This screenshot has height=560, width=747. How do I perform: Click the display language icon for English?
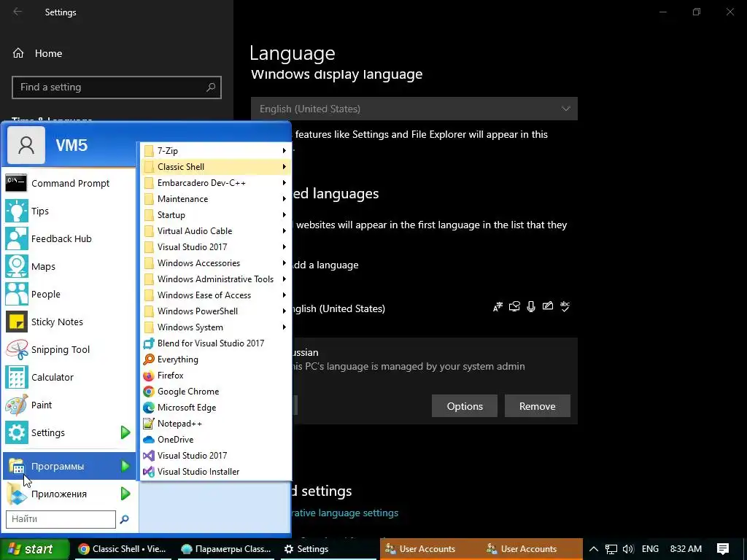pos(498,307)
